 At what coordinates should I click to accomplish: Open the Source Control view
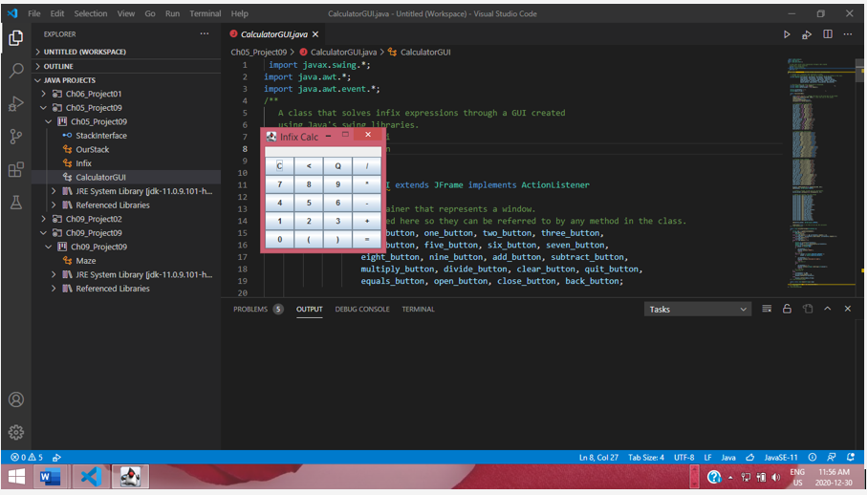click(x=16, y=137)
